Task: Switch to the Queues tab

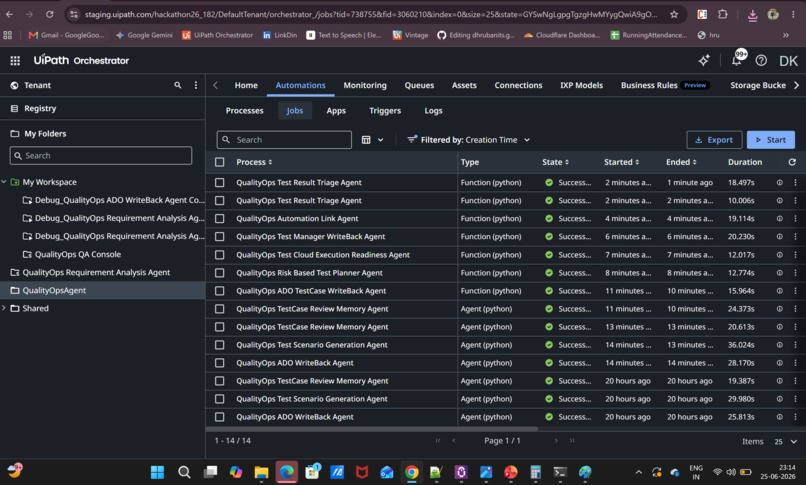Action: tap(419, 85)
